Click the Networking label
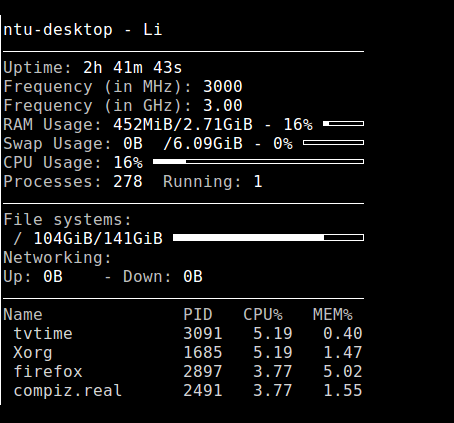Viewport: 454px width, 423px height. point(57,258)
